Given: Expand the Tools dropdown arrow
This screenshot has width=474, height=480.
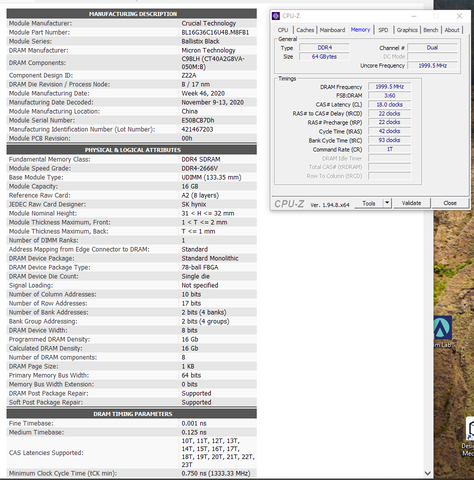Looking at the screenshot, I should [x=387, y=203].
